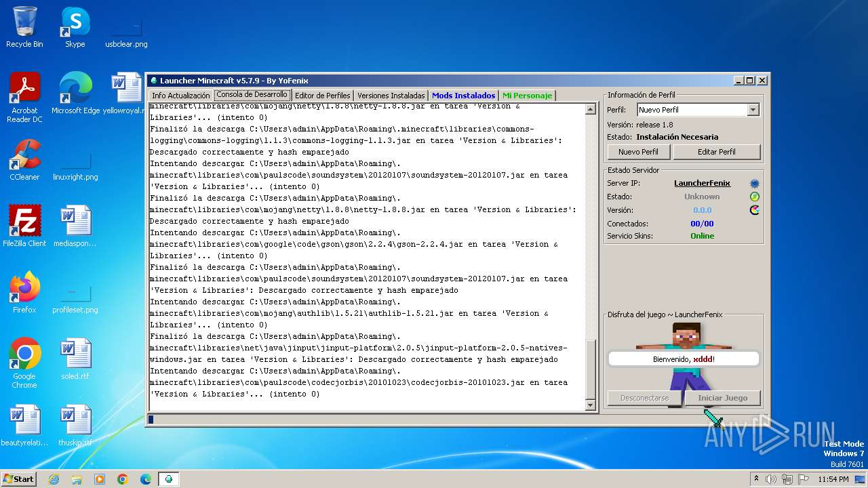
Task: Select the linuxright.png desktop file
Action: 75,165
